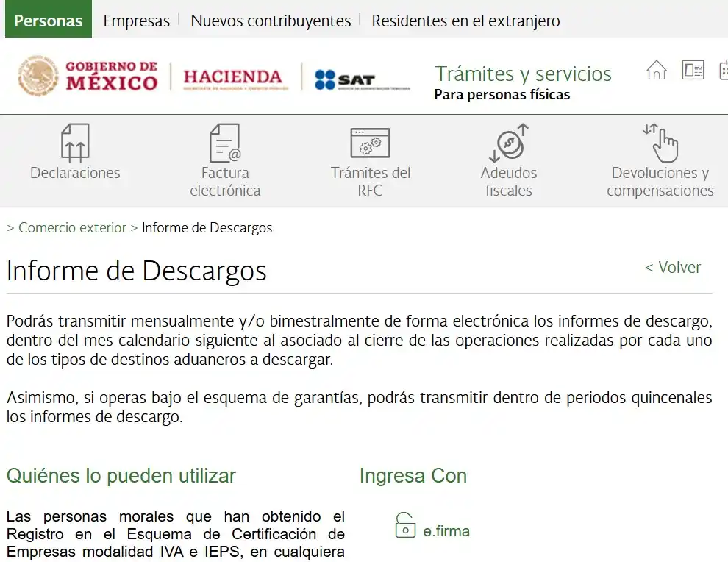Open the calendar icon in the header
728x562 pixels.
(x=724, y=70)
